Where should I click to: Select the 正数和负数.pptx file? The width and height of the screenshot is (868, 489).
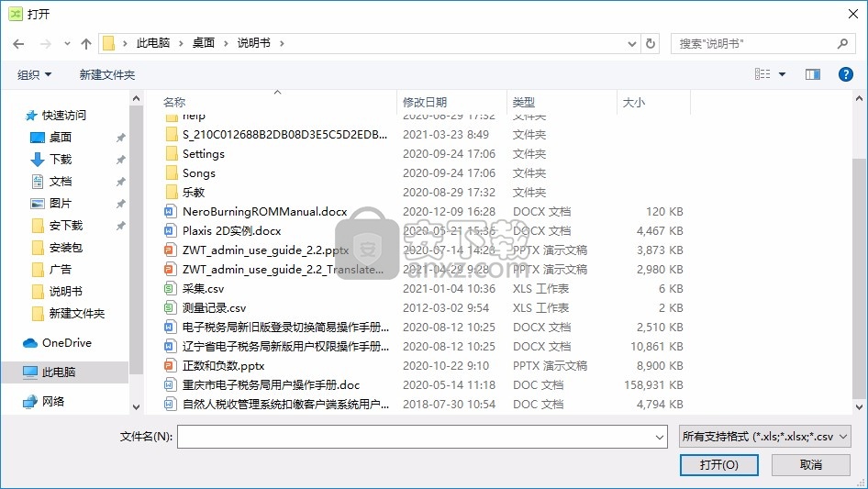pyautogui.click(x=224, y=366)
